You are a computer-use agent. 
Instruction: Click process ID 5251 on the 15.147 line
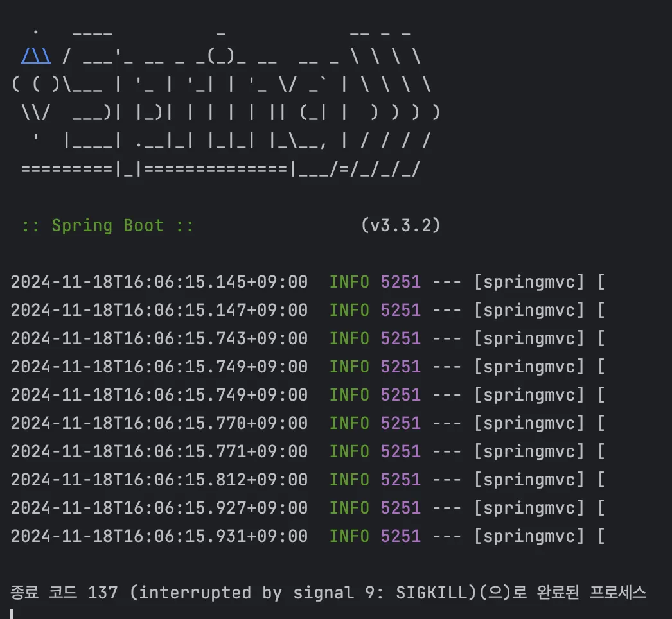pyautogui.click(x=401, y=310)
